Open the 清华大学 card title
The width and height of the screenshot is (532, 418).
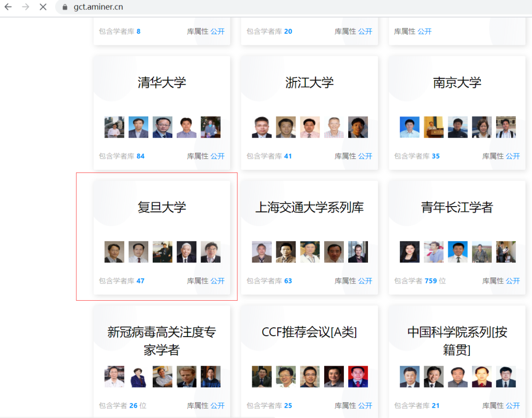click(x=162, y=82)
